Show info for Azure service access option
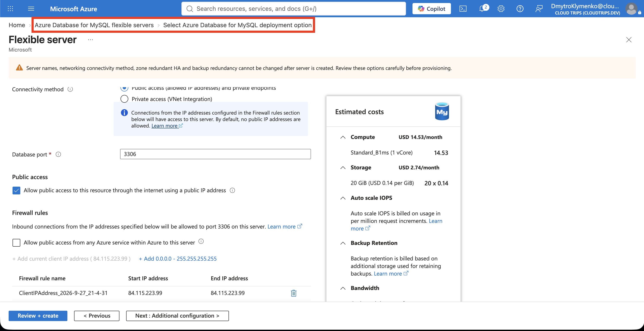Image resolution: width=644 pixels, height=331 pixels. pos(201,241)
